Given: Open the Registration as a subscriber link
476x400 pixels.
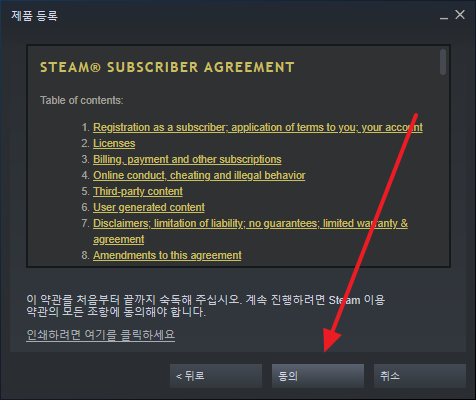Looking at the screenshot, I should 258,127.
